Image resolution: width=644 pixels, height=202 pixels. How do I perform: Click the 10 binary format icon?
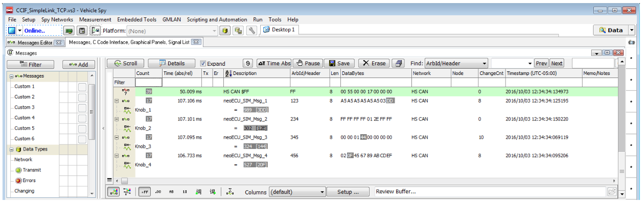pyautogui.click(x=185, y=192)
